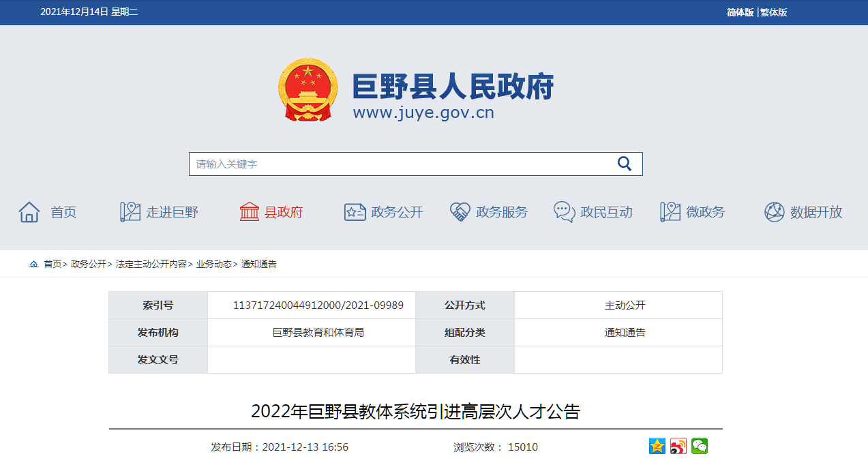The width and height of the screenshot is (868, 465).
Task: Share article via Weibo icon
Action: pyautogui.click(x=678, y=447)
